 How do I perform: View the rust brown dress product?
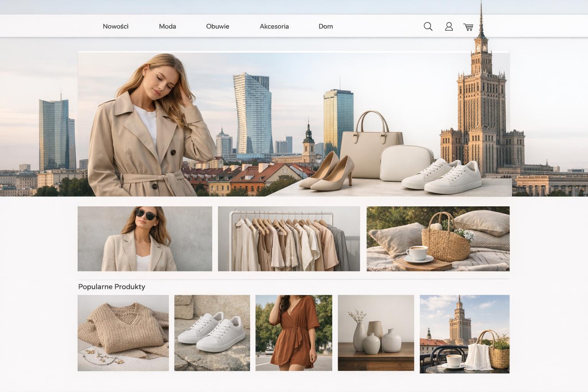pyautogui.click(x=294, y=333)
